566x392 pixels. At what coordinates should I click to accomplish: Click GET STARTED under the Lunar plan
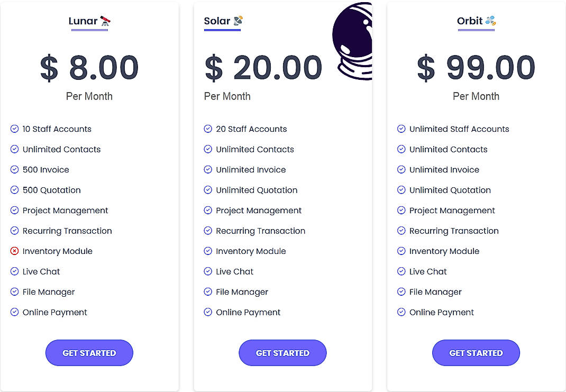click(89, 353)
